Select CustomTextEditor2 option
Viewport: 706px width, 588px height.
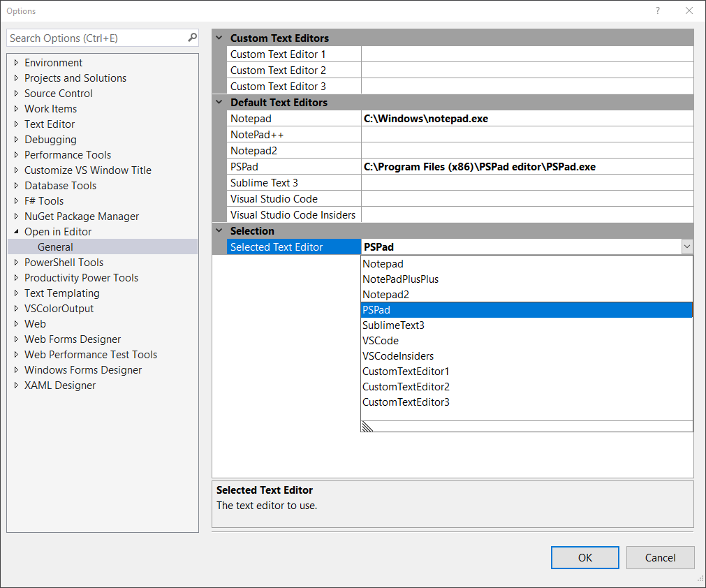(x=406, y=387)
